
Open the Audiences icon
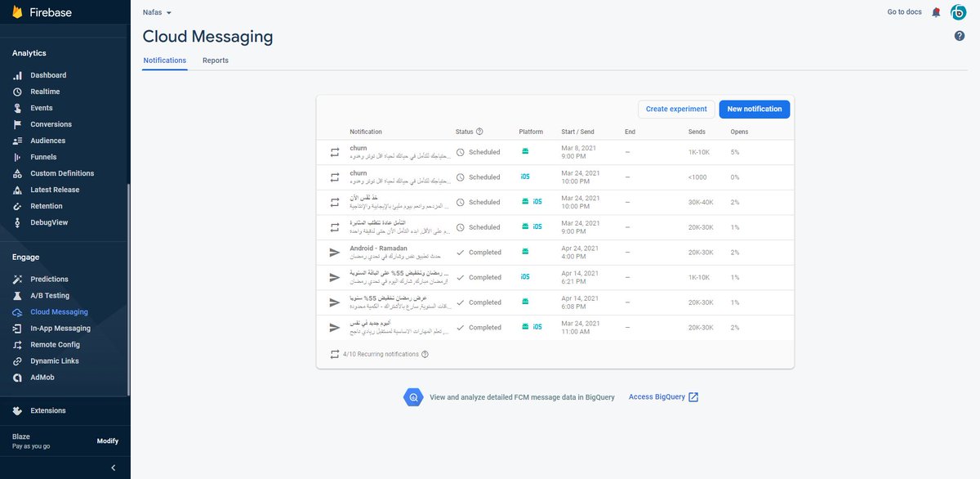pyautogui.click(x=17, y=141)
